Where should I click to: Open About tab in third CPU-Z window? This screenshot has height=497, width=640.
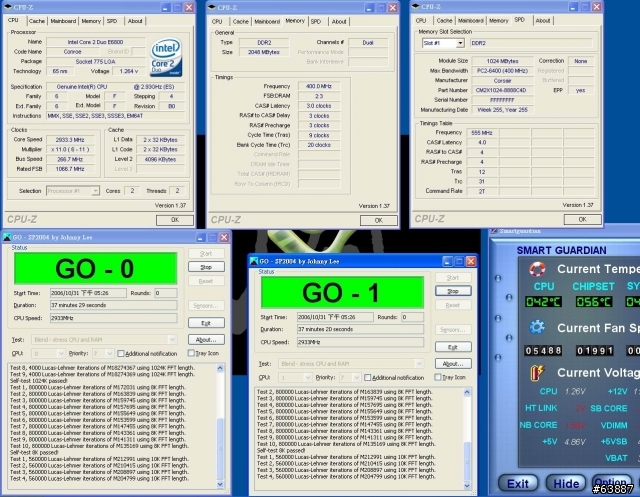[x=543, y=20]
